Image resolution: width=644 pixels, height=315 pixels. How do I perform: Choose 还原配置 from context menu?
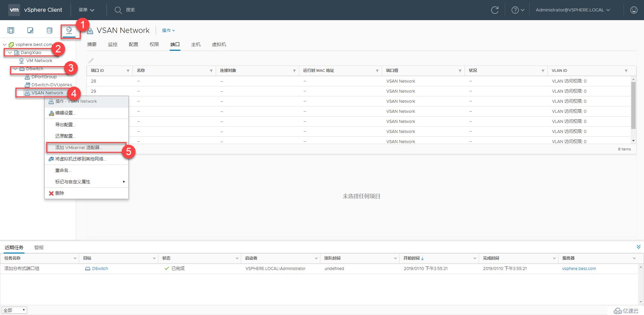(x=87, y=136)
